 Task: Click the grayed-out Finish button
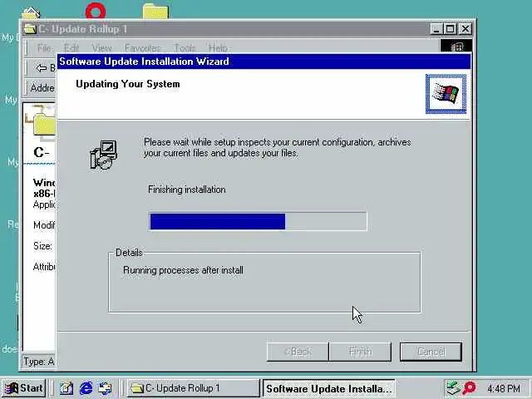(360, 352)
